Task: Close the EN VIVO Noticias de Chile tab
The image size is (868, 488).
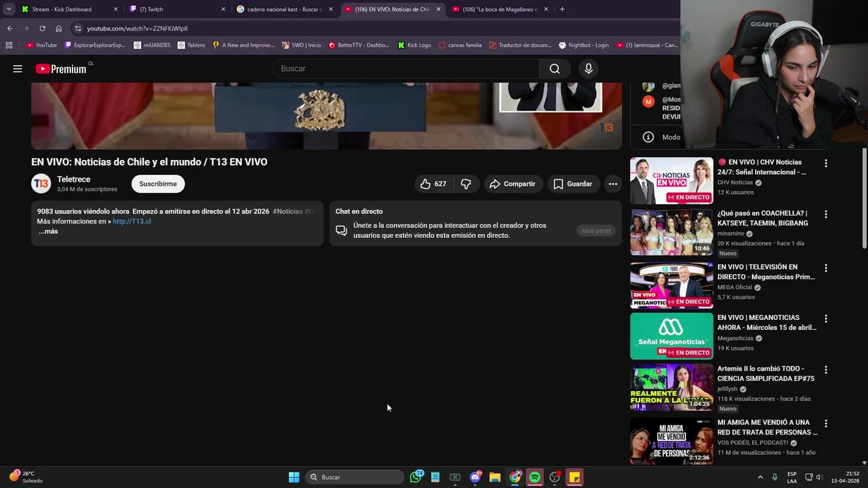Action: [438, 9]
